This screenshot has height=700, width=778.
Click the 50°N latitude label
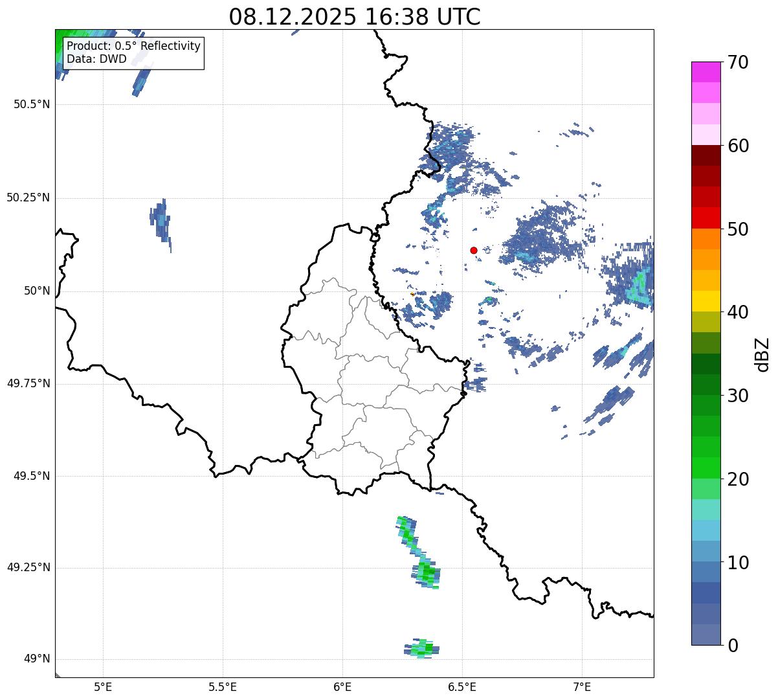(x=37, y=291)
